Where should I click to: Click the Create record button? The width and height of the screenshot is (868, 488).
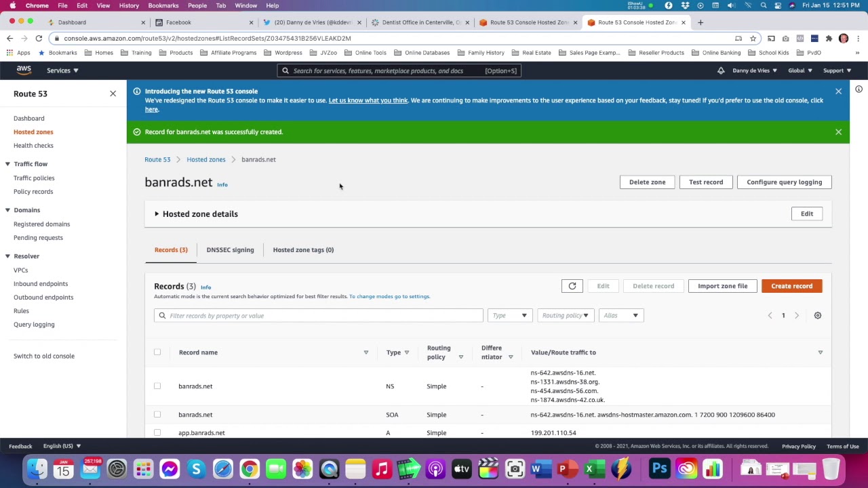[791, 286]
